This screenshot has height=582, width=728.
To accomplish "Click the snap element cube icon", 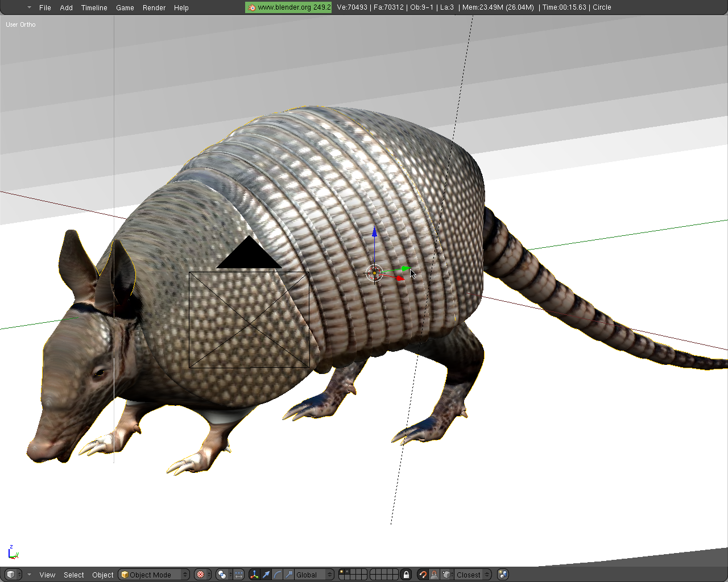I will click(447, 575).
